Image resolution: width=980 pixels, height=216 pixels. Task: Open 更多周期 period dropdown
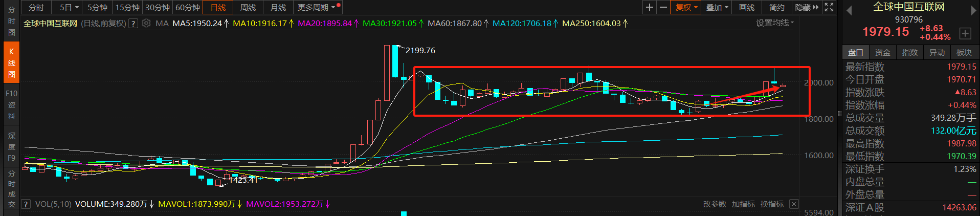tap(316, 7)
